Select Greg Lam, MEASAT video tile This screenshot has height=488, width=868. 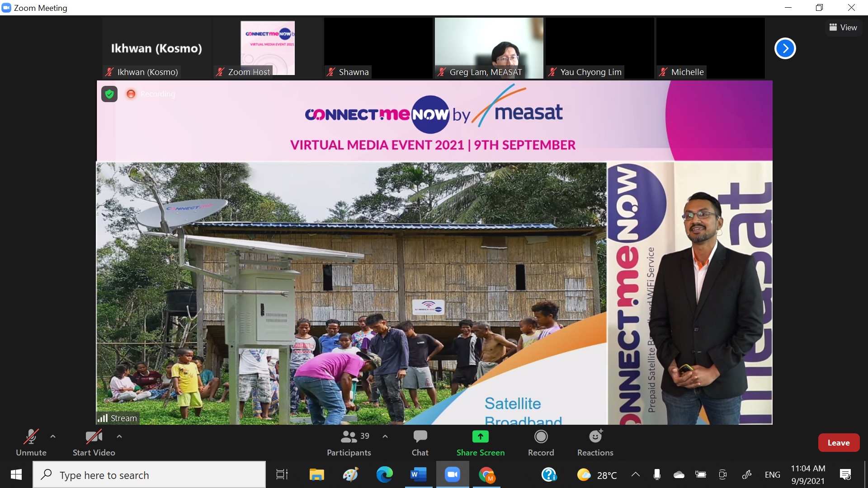point(489,48)
